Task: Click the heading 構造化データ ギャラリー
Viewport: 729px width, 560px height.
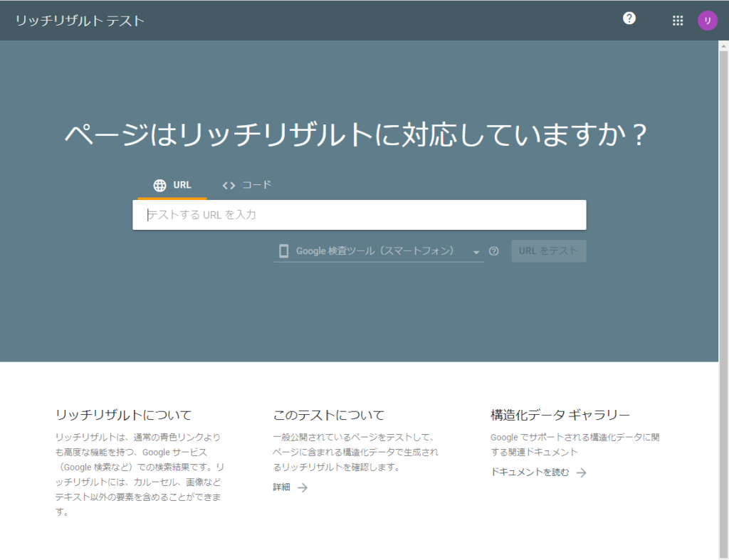Action: 560,415
